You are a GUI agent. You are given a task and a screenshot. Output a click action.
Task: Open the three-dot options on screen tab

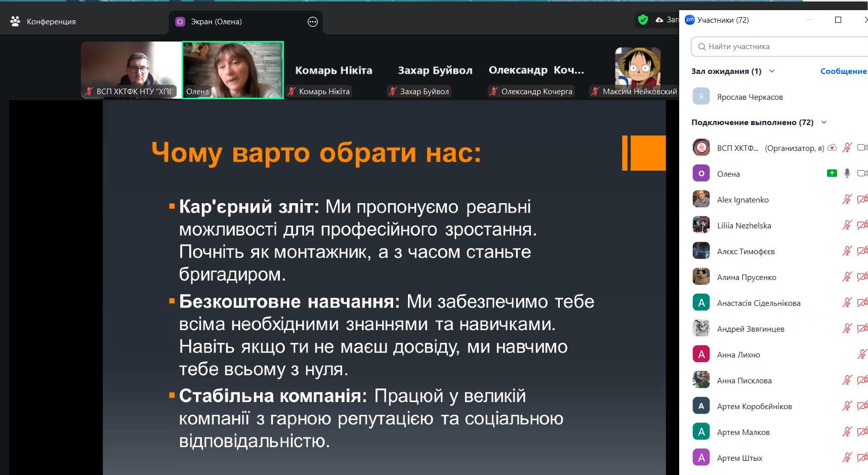click(313, 22)
